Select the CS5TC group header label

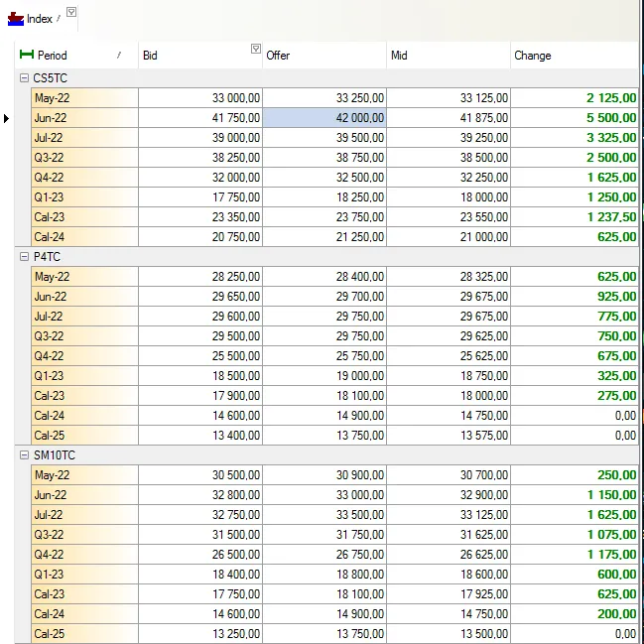click(50, 78)
